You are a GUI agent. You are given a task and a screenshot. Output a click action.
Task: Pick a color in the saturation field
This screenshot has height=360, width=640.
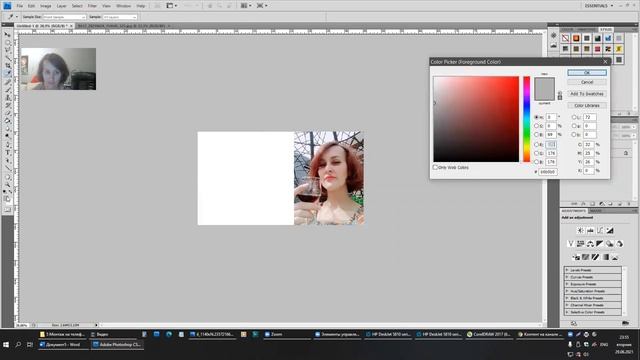point(476,119)
